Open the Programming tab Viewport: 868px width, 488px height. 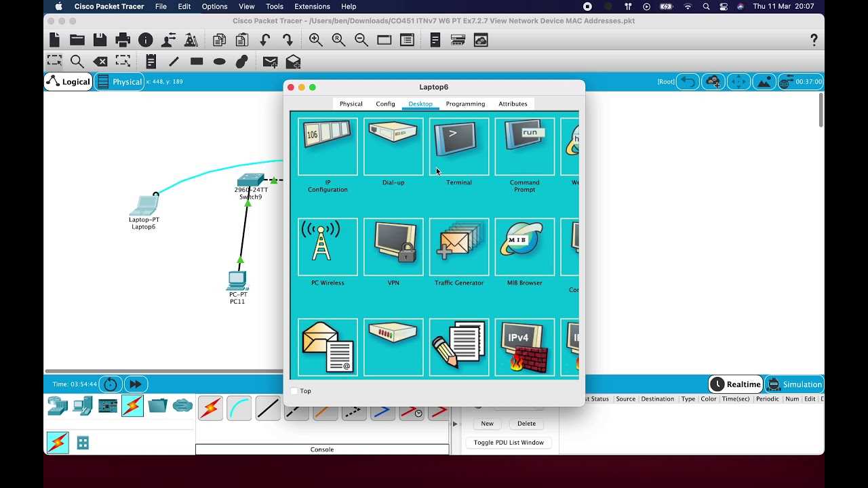click(465, 104)
